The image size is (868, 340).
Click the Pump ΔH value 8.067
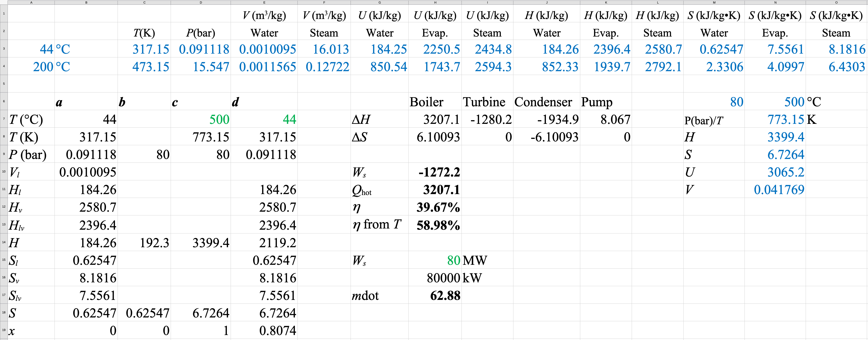pos(615,119)
